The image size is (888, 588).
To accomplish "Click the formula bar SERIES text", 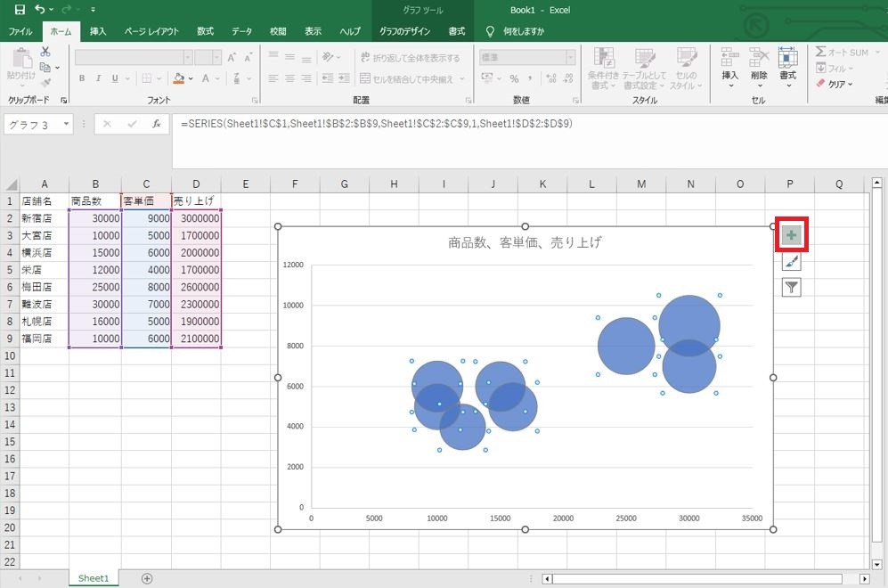I will click(376, 124).
